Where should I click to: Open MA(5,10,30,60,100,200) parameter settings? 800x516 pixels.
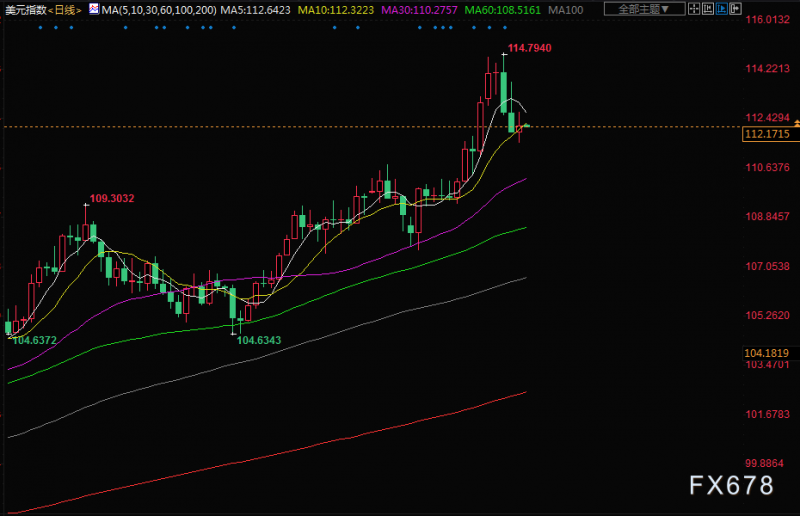coord(159,10)
